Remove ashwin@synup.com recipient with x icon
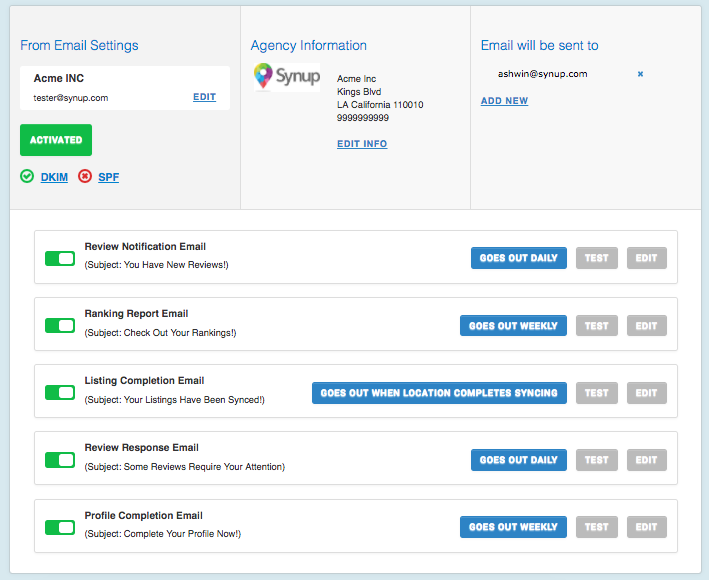Image resolution: width=709 pixels, height=580 pixels. (640, 74)
